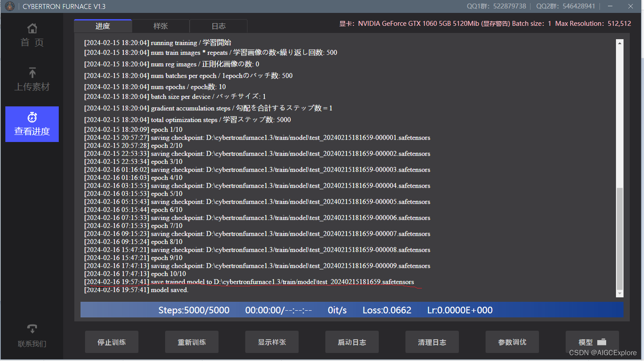Click checkpoint line ending 000001.safetensors

(x=257, y=138)
